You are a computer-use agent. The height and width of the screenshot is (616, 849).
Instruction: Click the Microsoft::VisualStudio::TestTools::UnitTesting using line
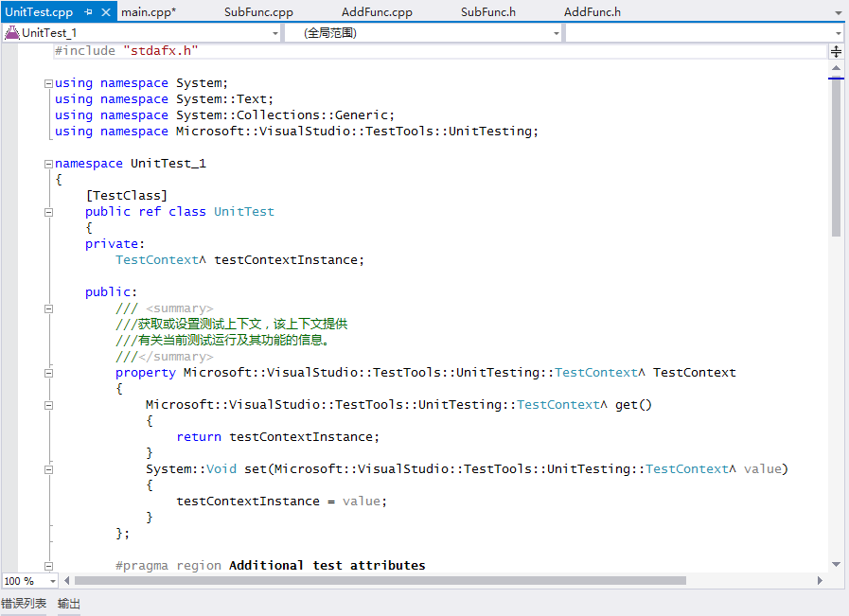(296, 132)
